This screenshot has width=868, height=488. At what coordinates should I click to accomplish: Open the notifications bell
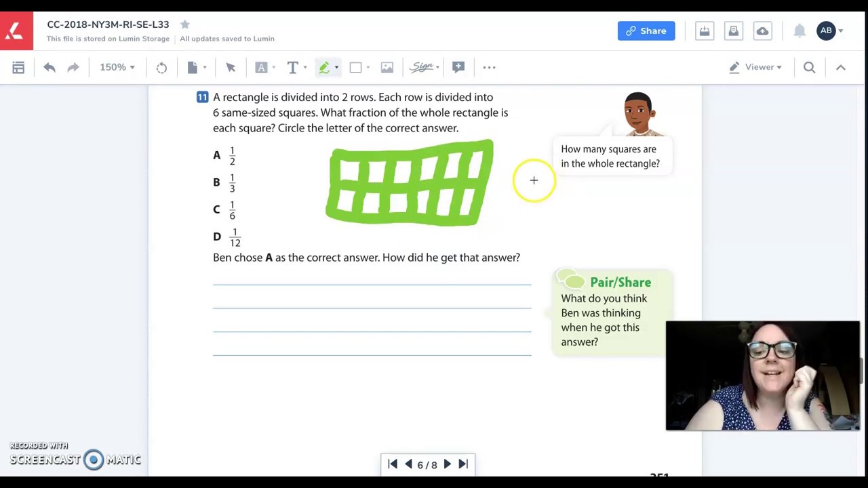pyautogui.click(x=800, y=30)
